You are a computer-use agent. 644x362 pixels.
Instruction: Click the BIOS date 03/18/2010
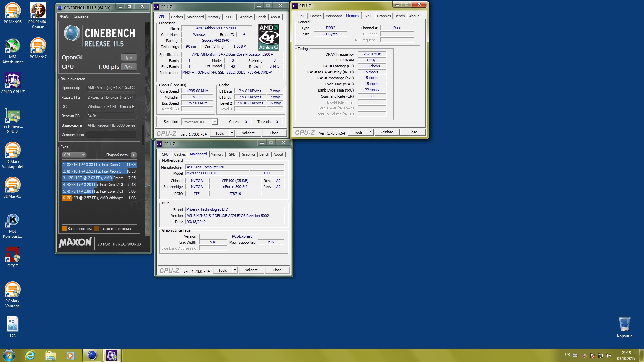(x=235, y=222)
